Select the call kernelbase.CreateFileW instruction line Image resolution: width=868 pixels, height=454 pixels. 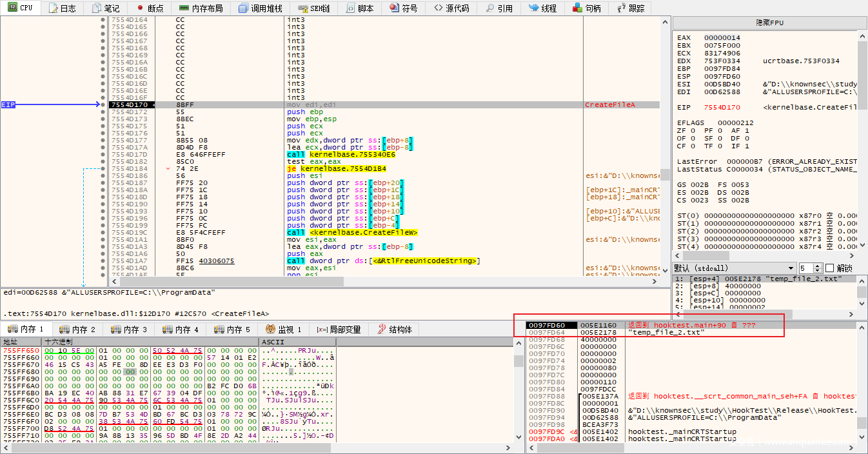[352, 232]
